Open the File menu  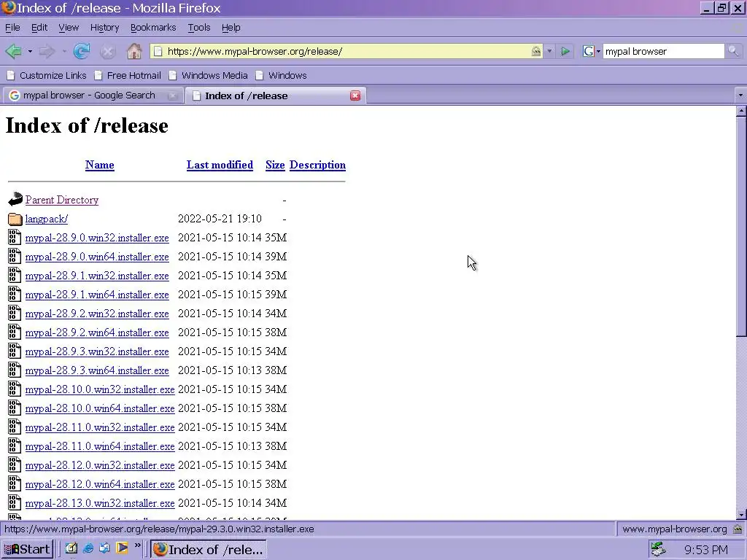coord(12,28)
